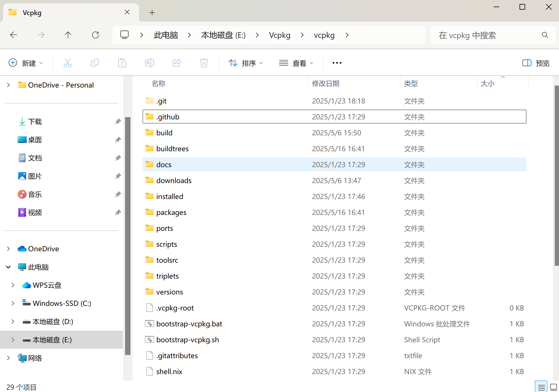Go up one folder level arrow
The height and width of the screenshot is (392, 559).
click(68, 35)
